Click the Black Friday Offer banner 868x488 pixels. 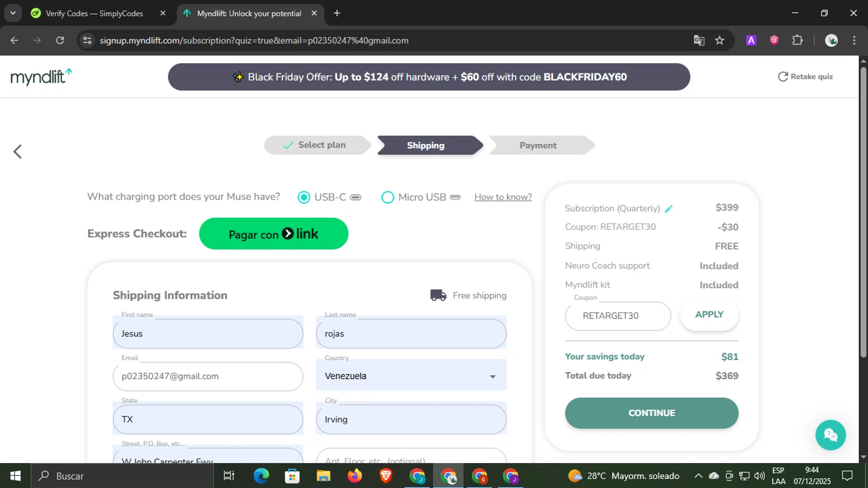(x=429, y=77)
